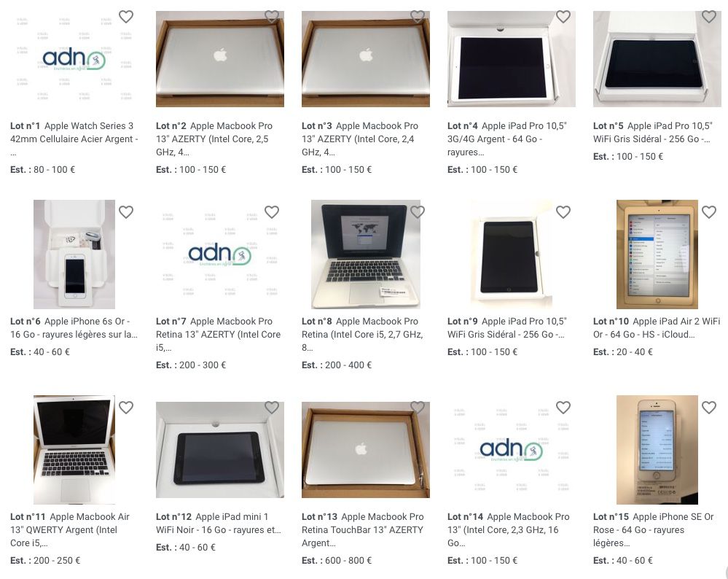Add Lot n°2 Macbook Pro to favorites
728x579 pixels.
click(272, 17)
